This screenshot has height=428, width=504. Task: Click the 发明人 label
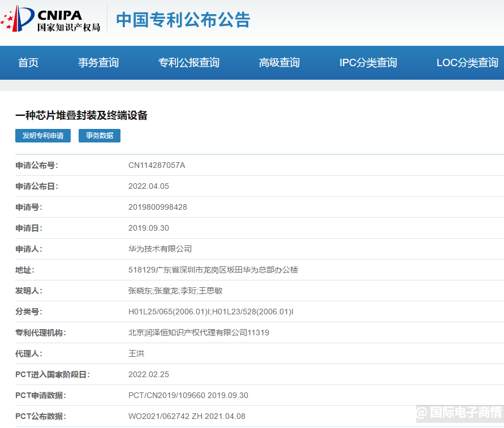pyautogui.click(x=29, y=291)
